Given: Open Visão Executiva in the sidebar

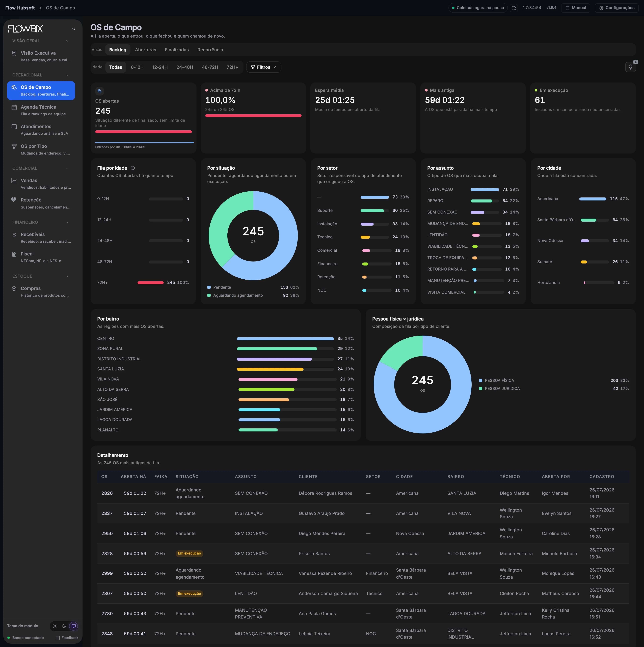Looking at the screenshot, I should (x=41, y=56).
